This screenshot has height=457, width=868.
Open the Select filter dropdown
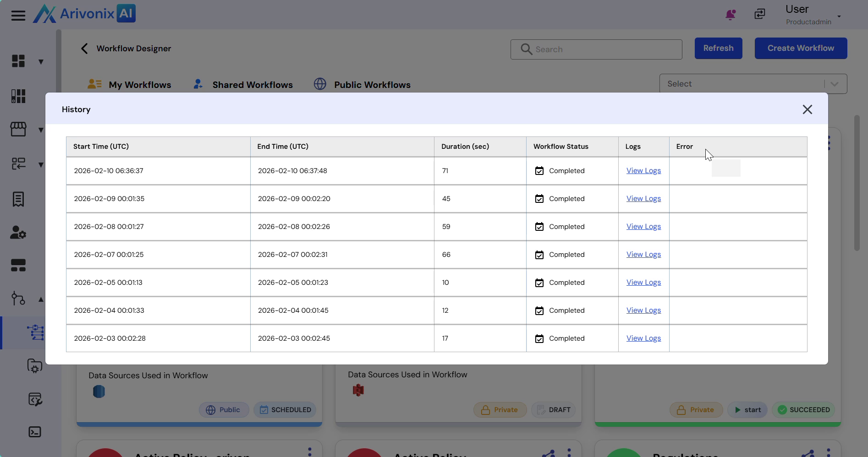[x=753, y=84]
